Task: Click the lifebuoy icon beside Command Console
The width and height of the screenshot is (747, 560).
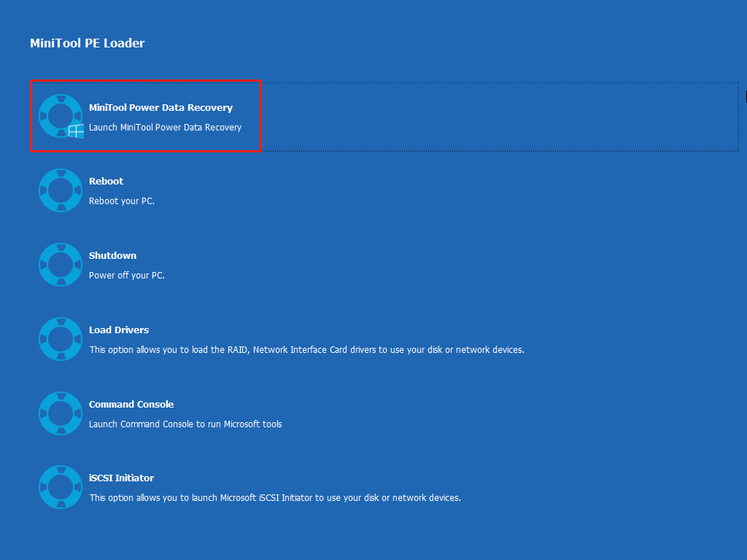Action: tap(61, 413)
